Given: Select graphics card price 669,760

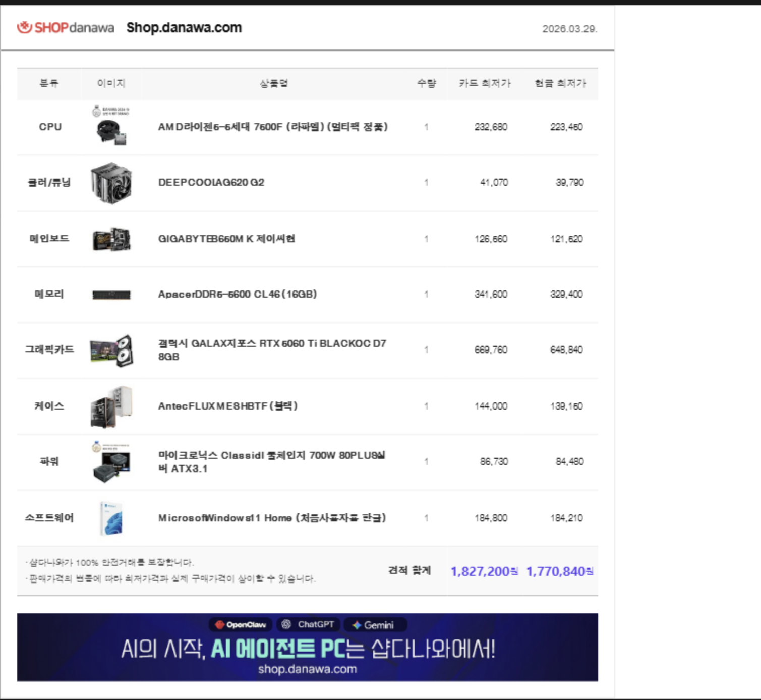Looking at the screenshot, I should [x=491, y=349].
